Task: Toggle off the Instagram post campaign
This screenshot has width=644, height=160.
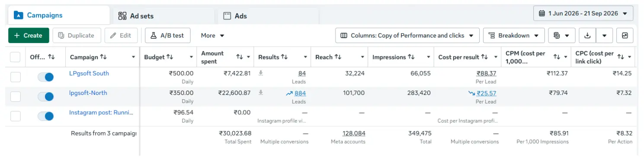Action: point(46,116)
